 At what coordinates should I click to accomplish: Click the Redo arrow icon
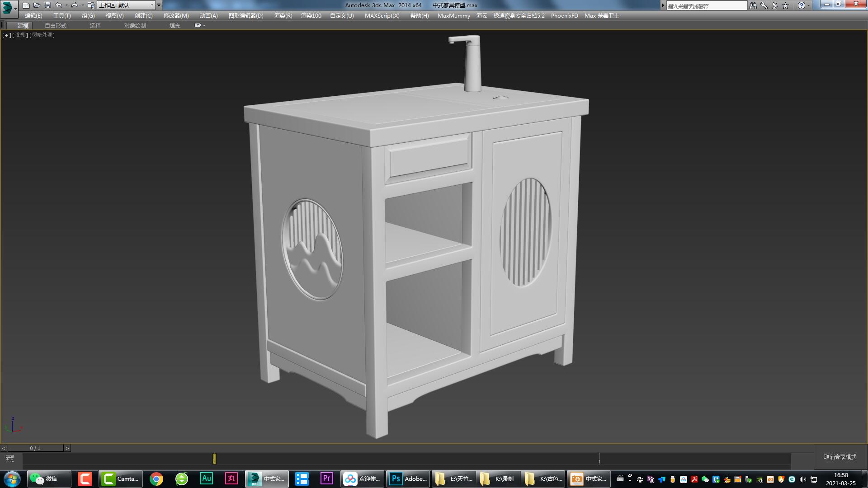[75, 5]
